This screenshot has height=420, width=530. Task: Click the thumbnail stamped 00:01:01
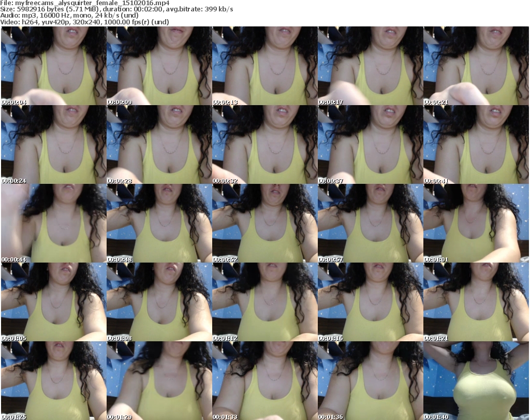tap(476, 223)
